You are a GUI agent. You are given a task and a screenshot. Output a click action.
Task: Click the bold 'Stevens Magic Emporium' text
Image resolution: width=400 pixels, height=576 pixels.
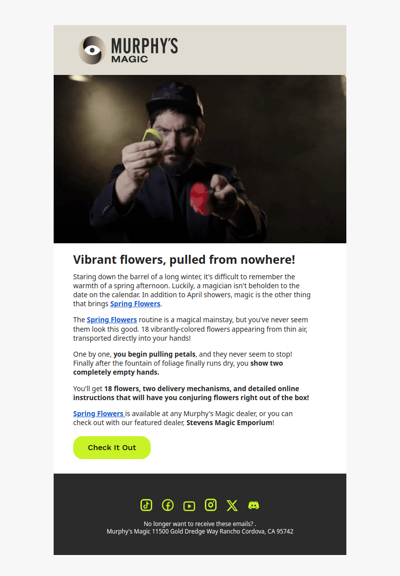click(230, 423)
